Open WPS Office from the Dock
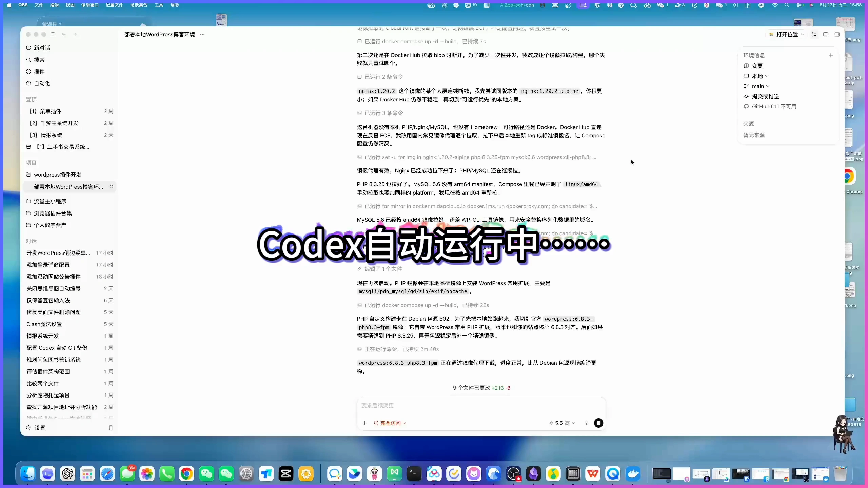This screenshot has height=488, width=868. [593, 473]
